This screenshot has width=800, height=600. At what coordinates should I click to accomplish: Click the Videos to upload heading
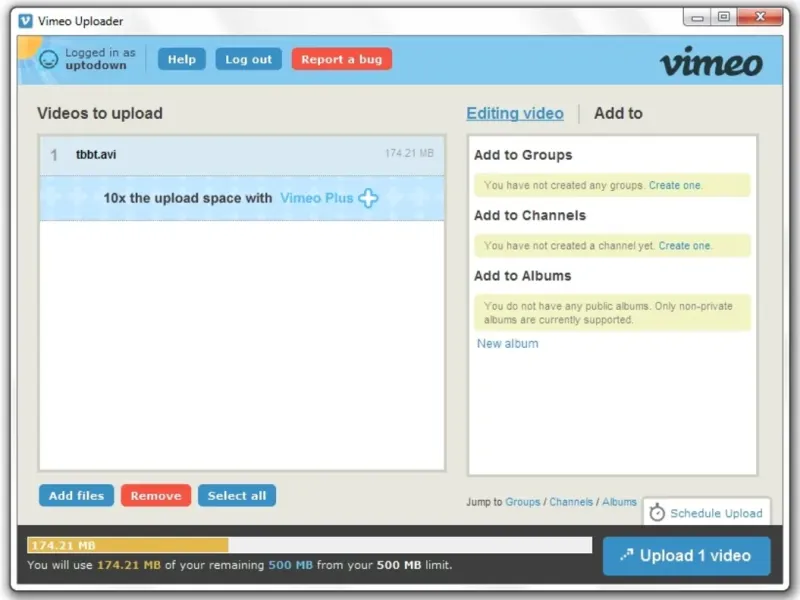100,113
